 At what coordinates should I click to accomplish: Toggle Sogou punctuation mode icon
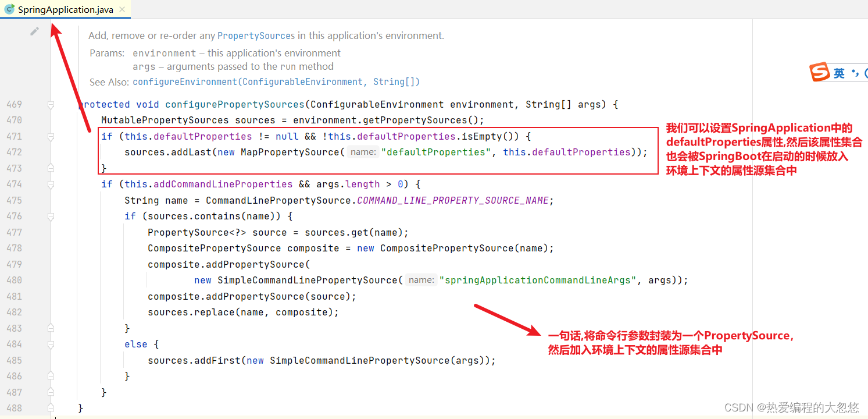pyautogui.click(x=855, y=73)
